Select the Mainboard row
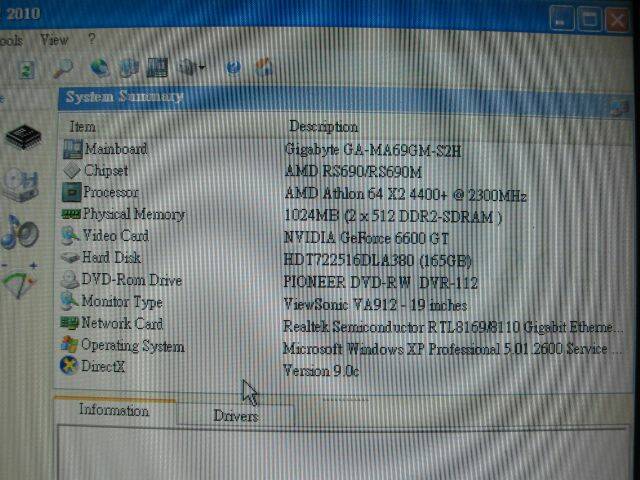The width and height of the screenshot is (640, 480). [x=345, y=150]
